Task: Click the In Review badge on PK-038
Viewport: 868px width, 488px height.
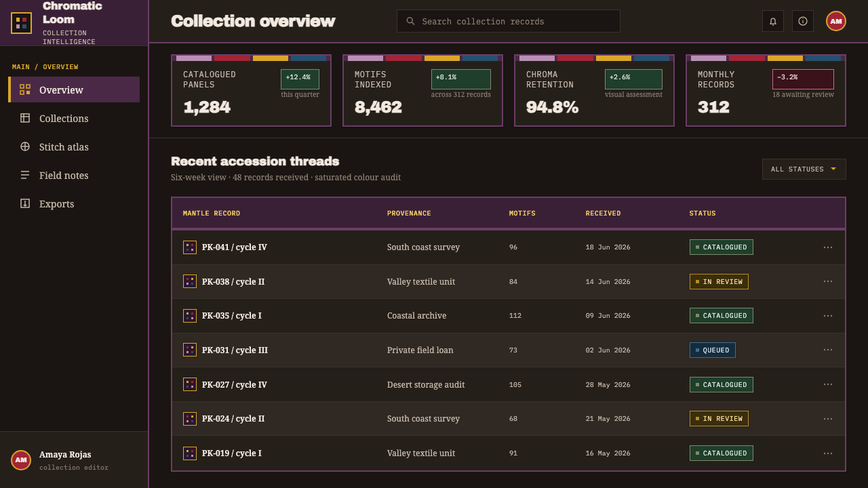Action: 719,281
